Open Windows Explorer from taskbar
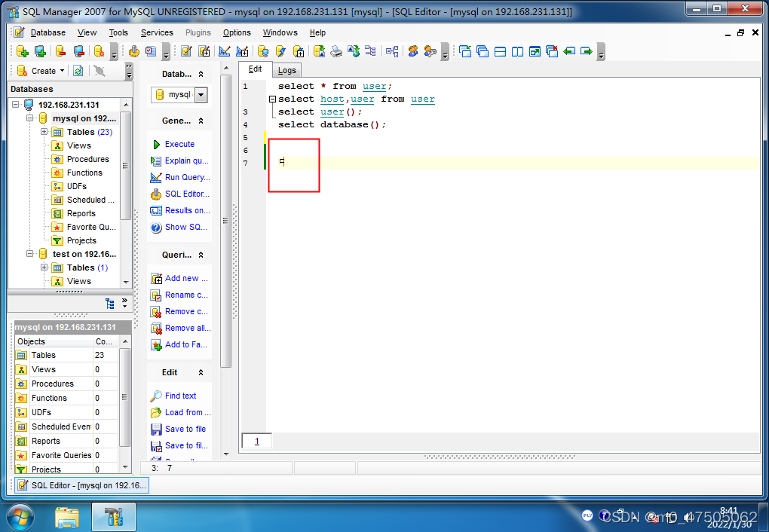Viewport: 769px width, 532px height. (x=66, y=517)
